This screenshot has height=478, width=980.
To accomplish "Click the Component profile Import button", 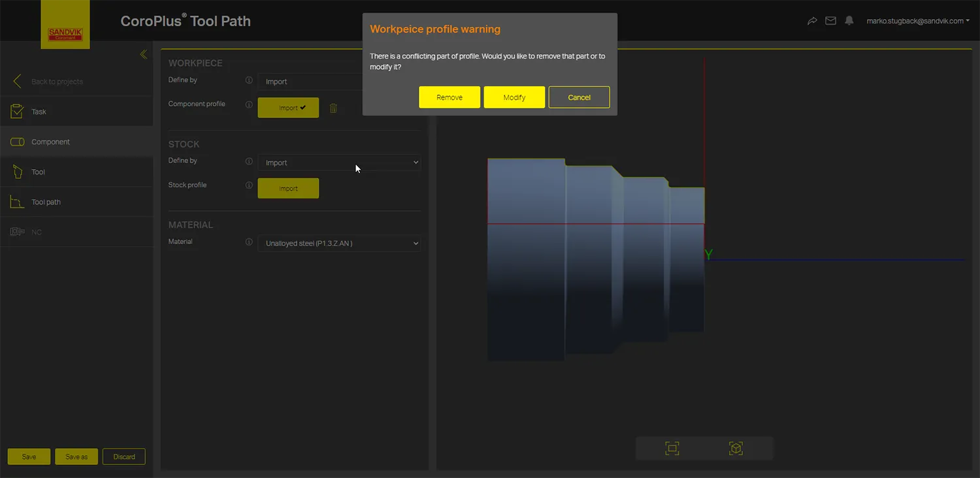I will tap(288, 108).
